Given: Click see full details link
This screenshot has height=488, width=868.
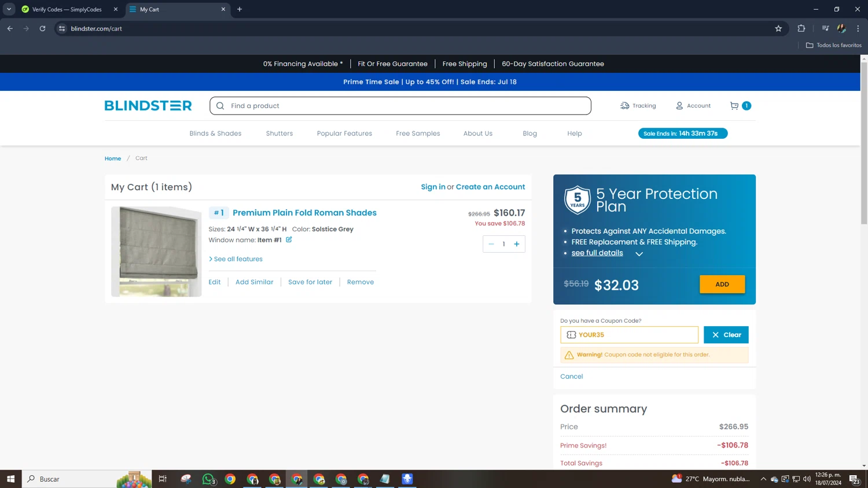Looking at the screenshot, I should point(597,253).
